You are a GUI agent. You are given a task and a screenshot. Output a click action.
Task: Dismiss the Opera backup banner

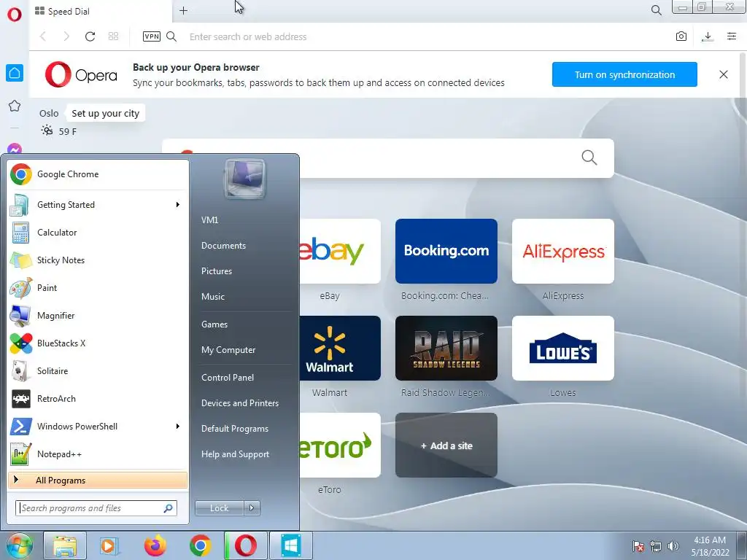[723, 74]
